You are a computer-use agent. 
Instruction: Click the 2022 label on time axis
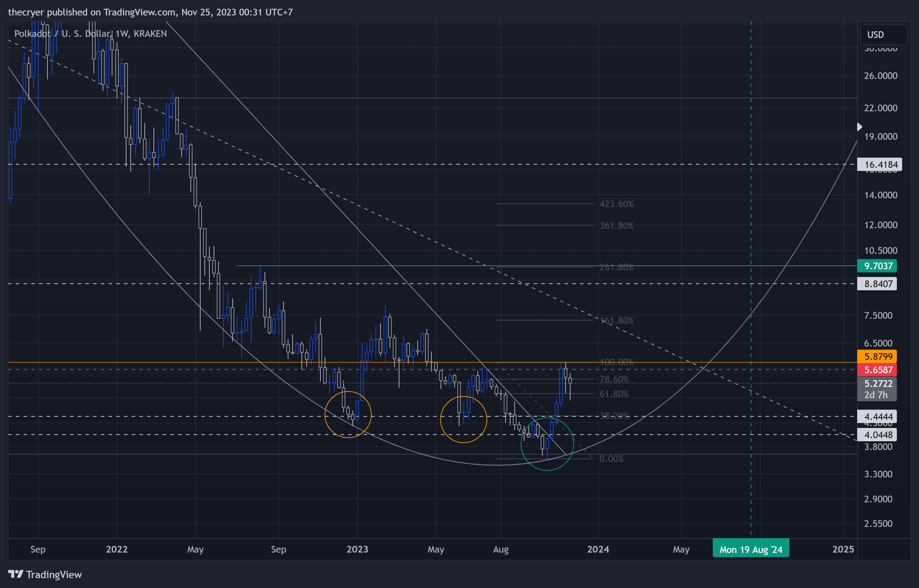tap(117, 549)
